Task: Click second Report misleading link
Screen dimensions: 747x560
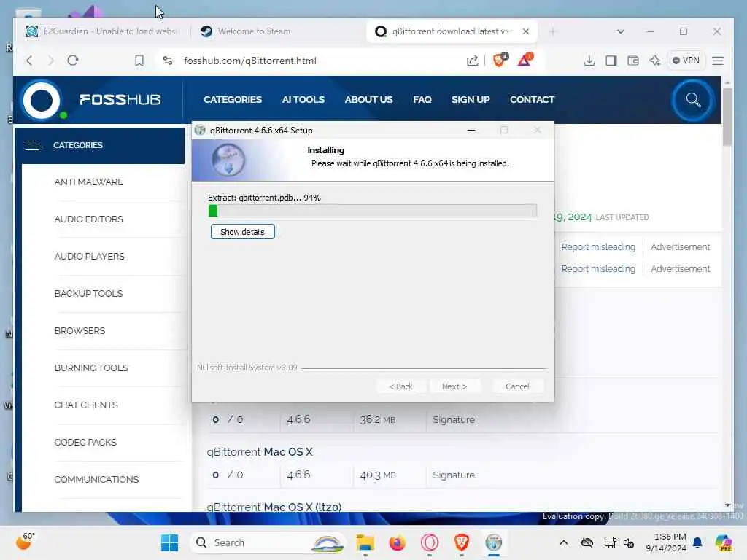Action: pyautogui.click(x=598, y=268)
